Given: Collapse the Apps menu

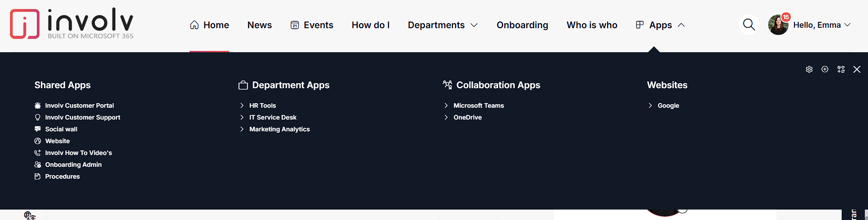Looking at the screenshot, I should click(660, 25).
